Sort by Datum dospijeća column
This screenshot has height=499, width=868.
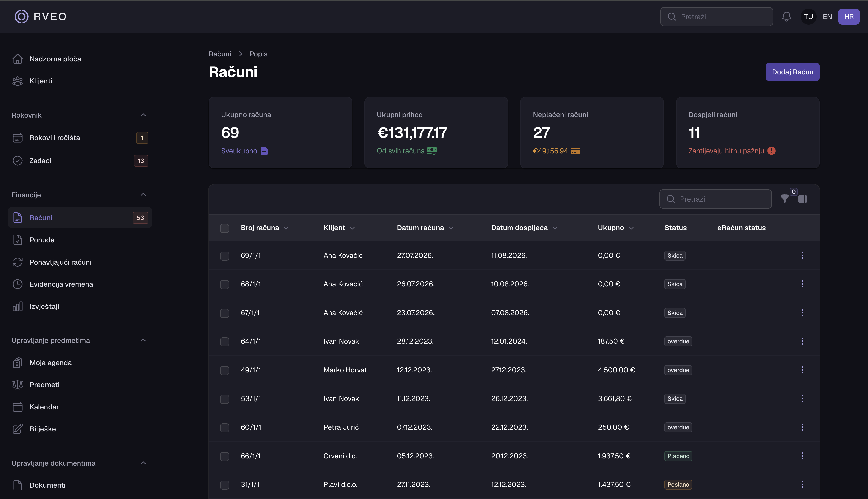pyautogui.click(x=524, y=228)
